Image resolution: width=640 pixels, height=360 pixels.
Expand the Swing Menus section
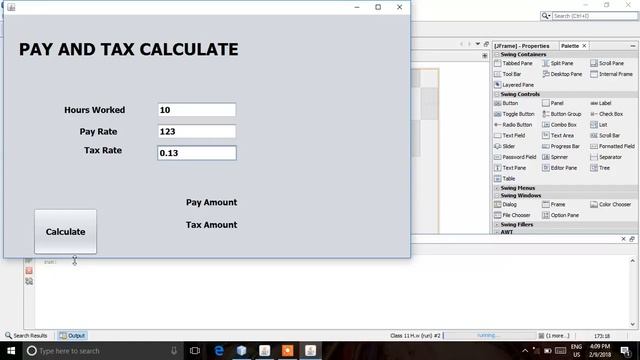pos(497,188)
